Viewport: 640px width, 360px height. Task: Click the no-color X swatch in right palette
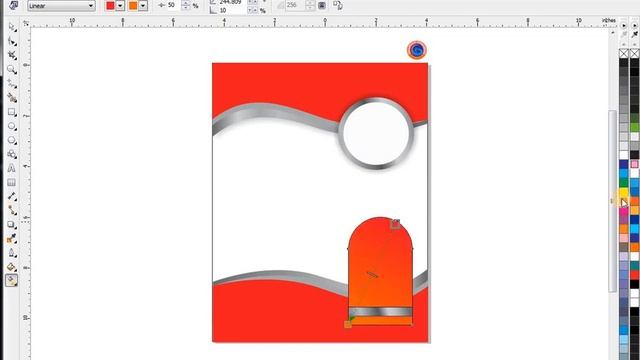(635, 53)
